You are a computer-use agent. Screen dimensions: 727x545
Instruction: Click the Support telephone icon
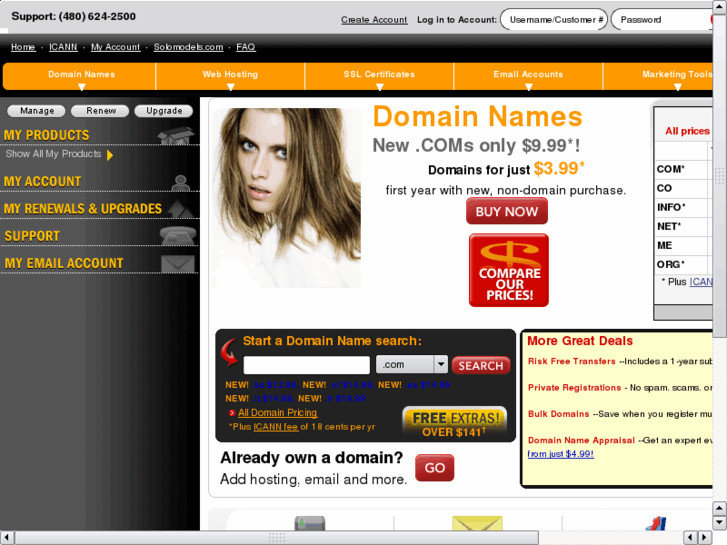pyautogui.click(x=178, y=236)
